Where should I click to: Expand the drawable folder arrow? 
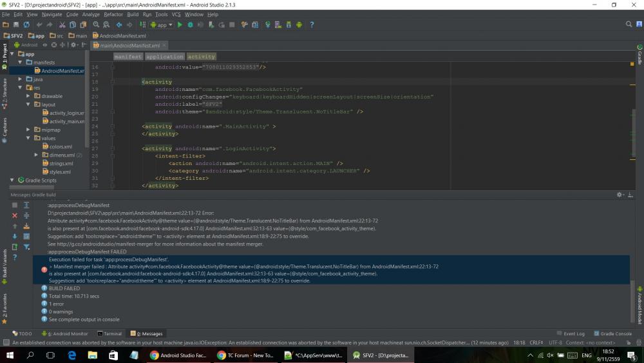coord(28,96)
